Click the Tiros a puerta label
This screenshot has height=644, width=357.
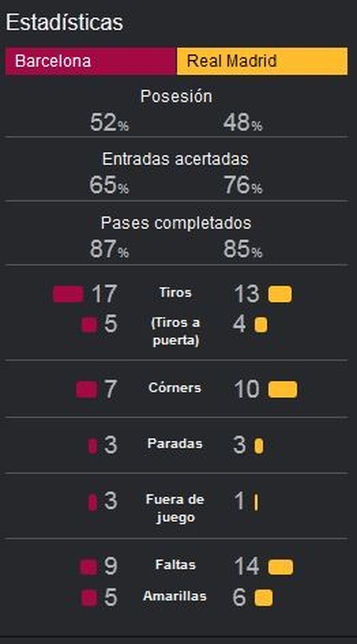pyautogui.click(x=176, y=332)
